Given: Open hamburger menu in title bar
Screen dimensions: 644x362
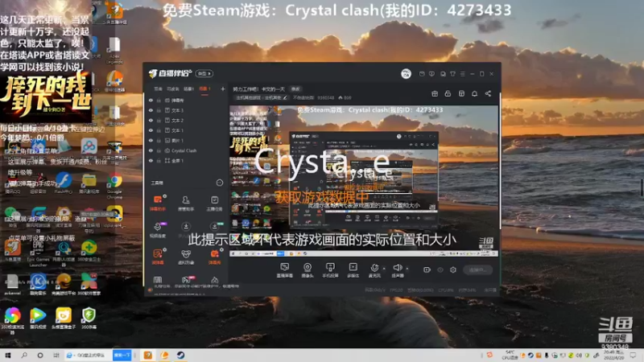Looking at the screenshot, I should pos(462,74).
